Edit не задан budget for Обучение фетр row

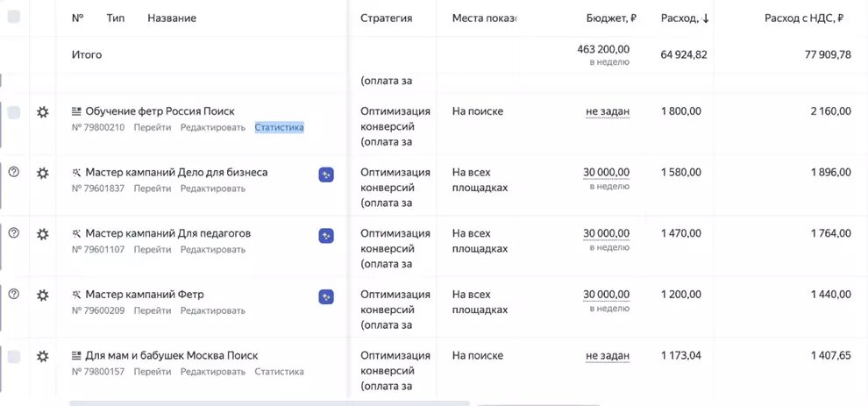pos(608,111)
